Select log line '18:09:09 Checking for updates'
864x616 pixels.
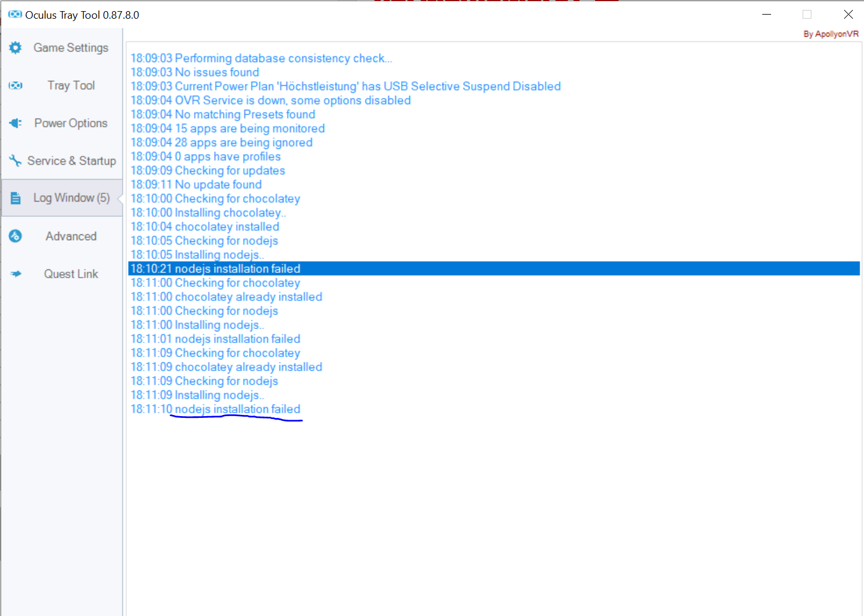pos(208,171)
